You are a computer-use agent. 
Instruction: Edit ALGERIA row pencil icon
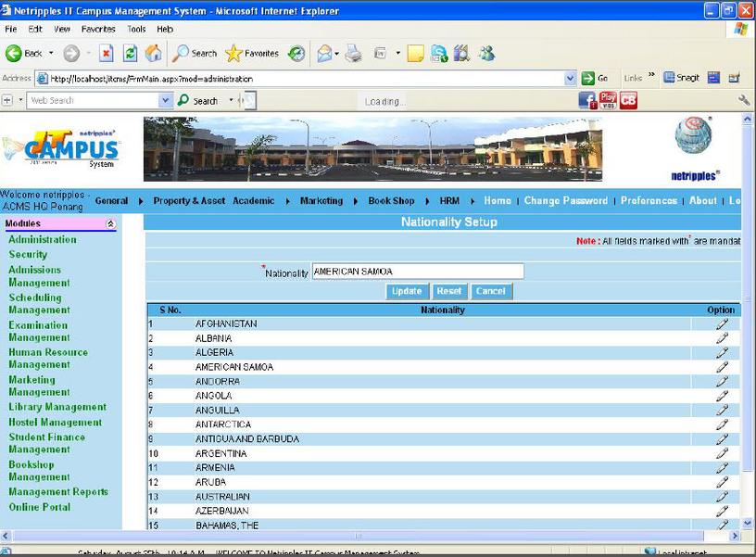(x=722, y=352)
